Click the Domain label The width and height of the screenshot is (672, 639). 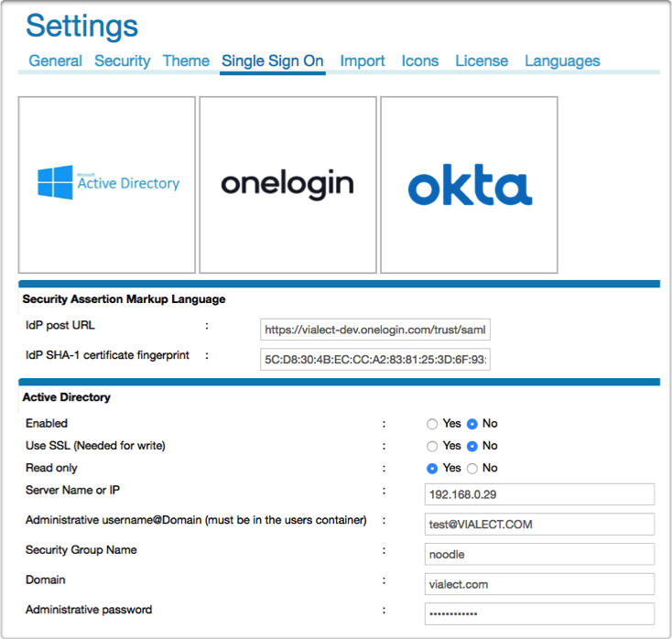[46, 579]
